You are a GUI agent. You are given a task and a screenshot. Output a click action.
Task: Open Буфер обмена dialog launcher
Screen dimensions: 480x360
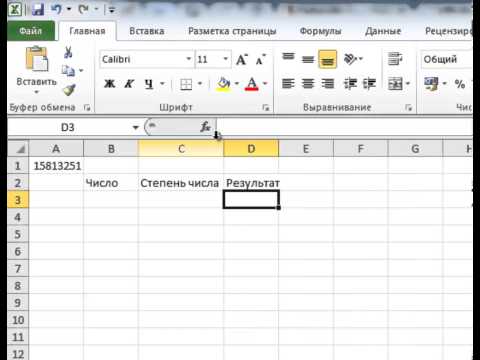point(87,107)
